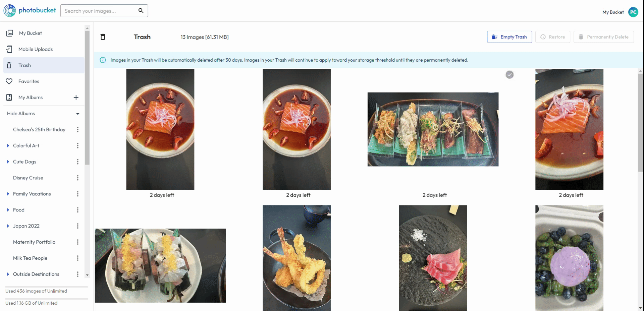Collapse the Hide Albums dropdown arrow

click(78, 114)
